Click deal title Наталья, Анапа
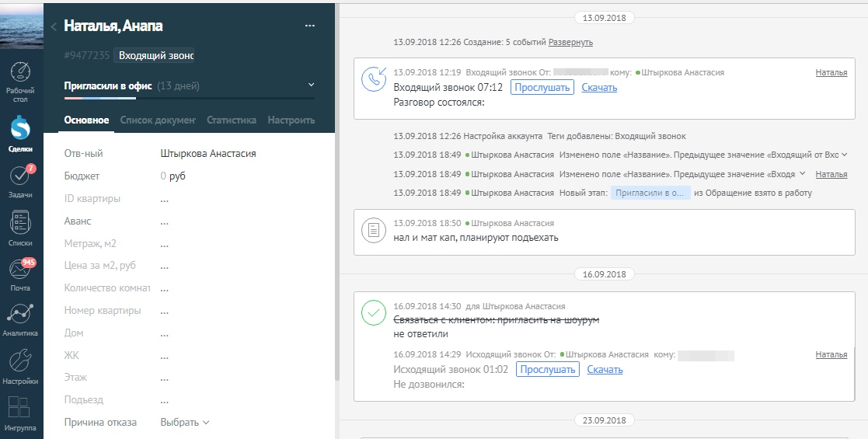This screenshot has height=439, width=868. pos(113,26)
